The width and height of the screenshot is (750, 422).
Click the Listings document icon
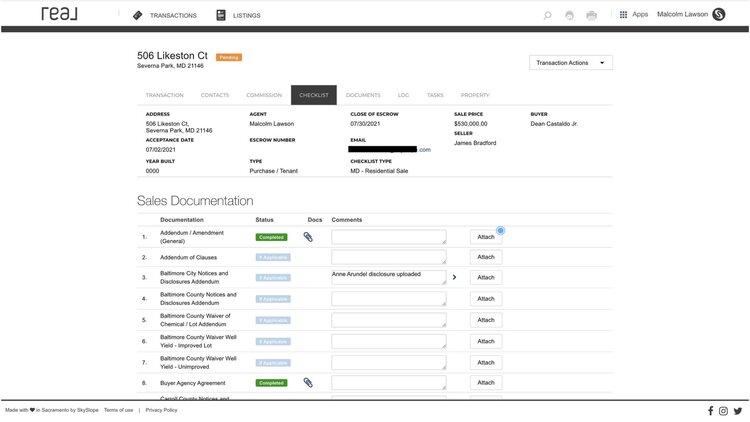pyautogui.click(x=221, y=15)
